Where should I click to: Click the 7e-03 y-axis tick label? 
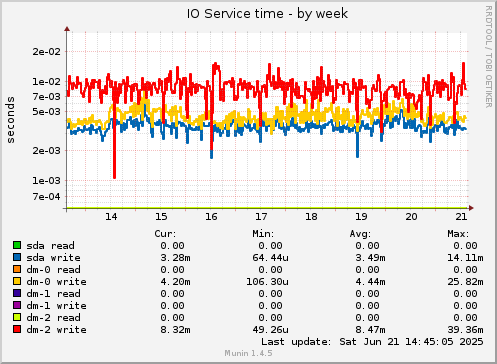[x=47, y=96]
